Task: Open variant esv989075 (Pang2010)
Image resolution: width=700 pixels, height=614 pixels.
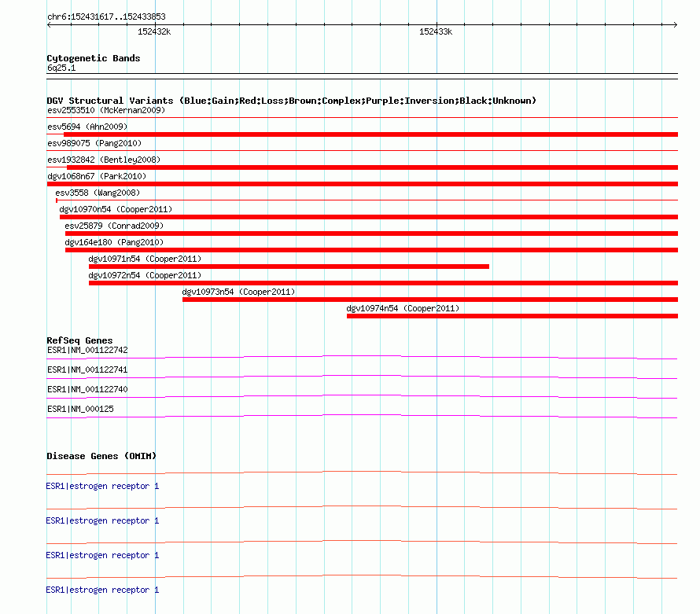Action: 94,143
